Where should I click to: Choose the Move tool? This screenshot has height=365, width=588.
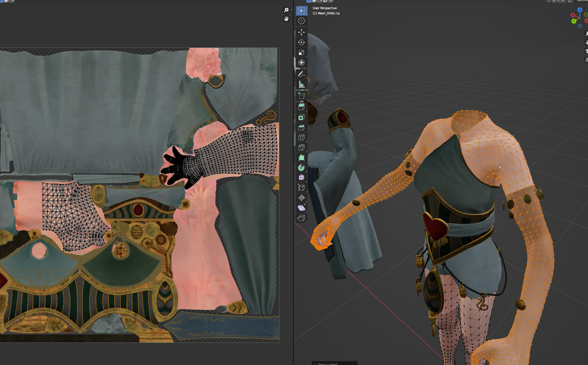coord(301,32)
